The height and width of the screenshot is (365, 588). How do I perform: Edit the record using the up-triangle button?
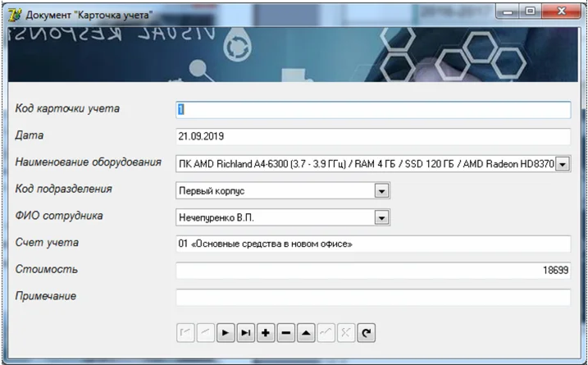click(307, 333)
